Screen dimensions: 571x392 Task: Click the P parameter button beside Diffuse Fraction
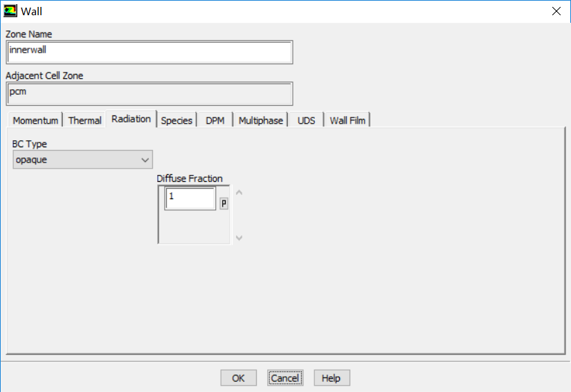pyautogui.click(x=224, y=203)
